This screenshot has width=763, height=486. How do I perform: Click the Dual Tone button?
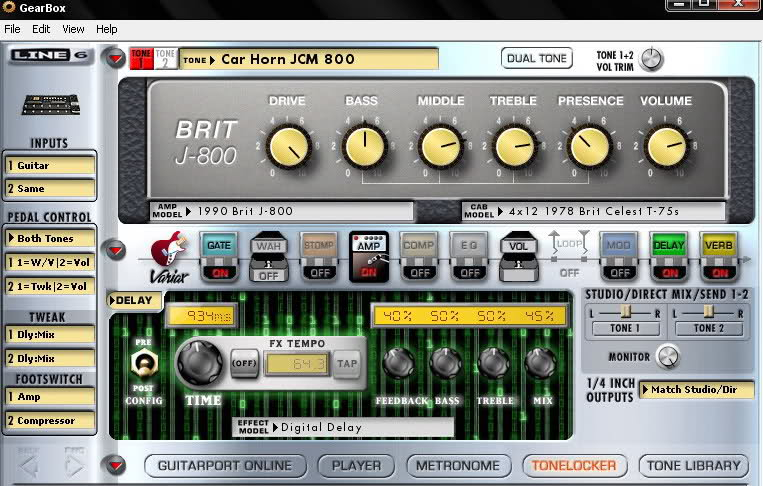tap(537, 58)
